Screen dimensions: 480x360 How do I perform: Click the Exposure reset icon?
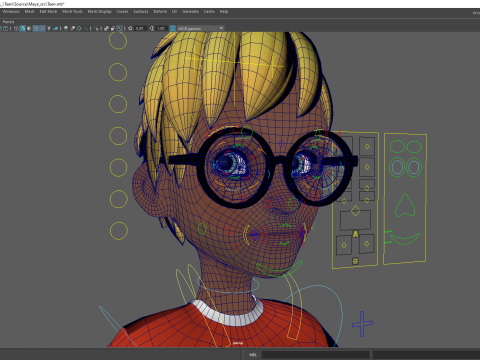click(130, 28)
